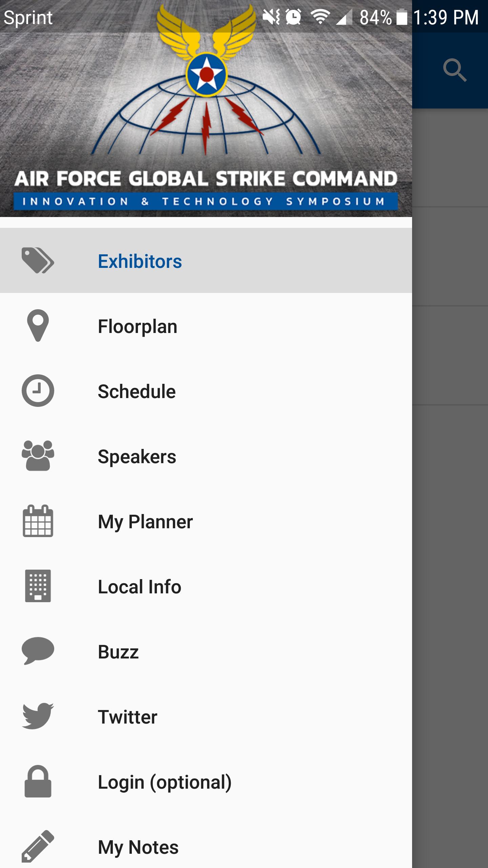Click the Exhibitors tag icon
Image resolution: width=488 pixels, height=868 pixels.
38,260
